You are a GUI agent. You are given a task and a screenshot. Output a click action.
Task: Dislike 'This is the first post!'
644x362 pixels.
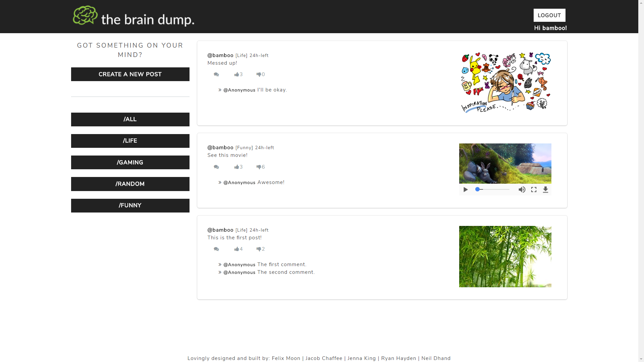coord(259,249)
